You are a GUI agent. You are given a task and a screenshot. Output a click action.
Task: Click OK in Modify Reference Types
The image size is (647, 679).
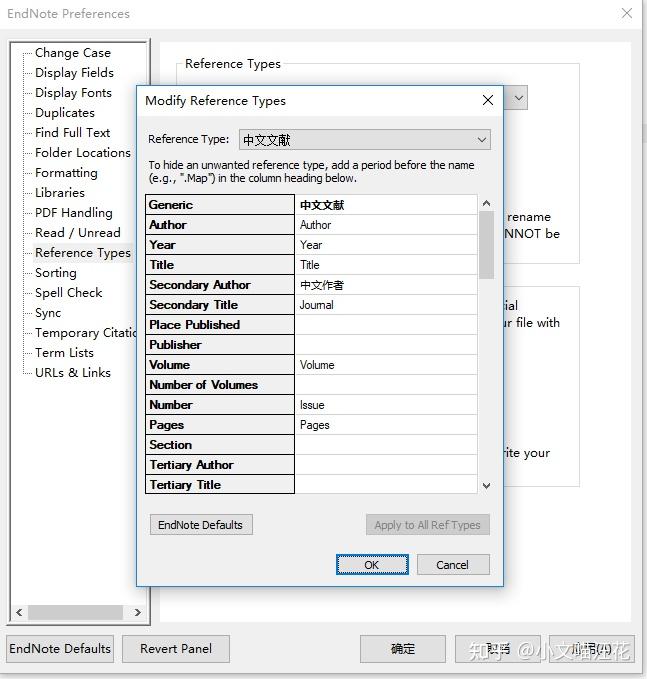click(372, 565)
